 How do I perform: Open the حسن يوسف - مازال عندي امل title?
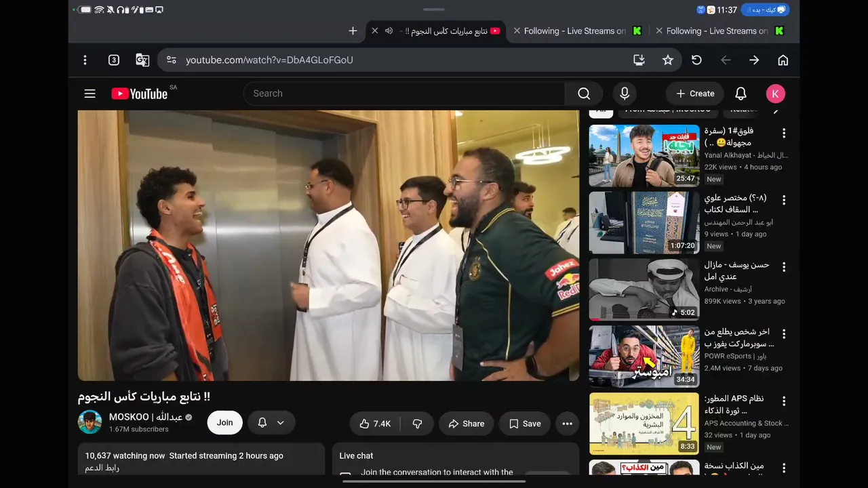coord(736,270)
